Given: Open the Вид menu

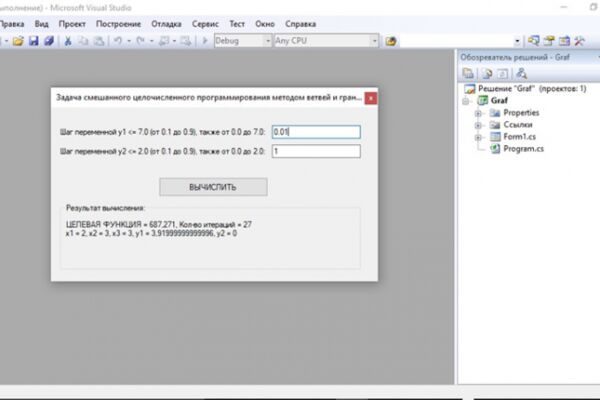Looking at the screenshot, I should pyautogui.click(x=41, y=24).
